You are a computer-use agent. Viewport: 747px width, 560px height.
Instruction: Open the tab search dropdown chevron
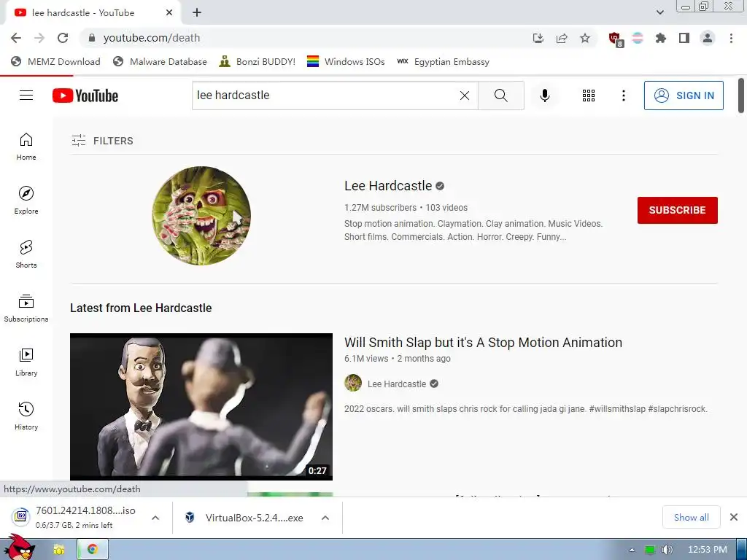(659, 13)
